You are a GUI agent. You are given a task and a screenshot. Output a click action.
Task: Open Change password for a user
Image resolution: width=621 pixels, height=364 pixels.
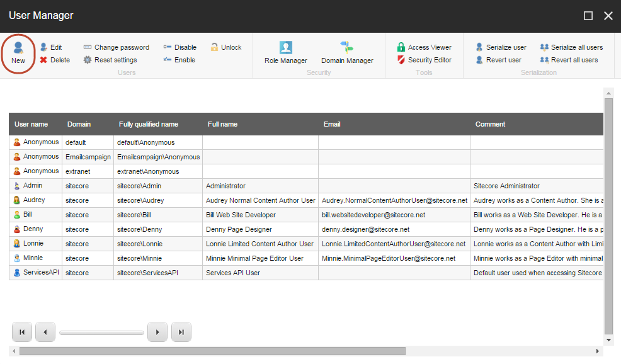[x=116, y=47]
